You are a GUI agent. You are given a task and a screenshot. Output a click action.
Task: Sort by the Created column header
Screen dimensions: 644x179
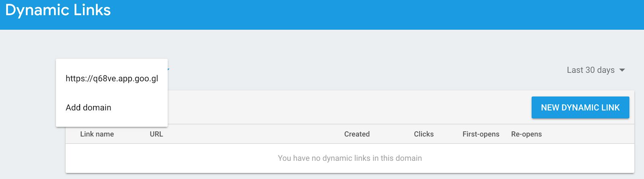(x=357, y=134)
